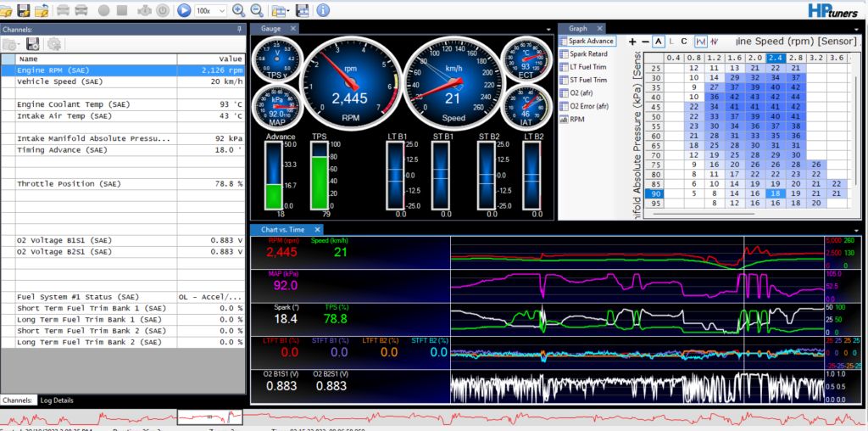Image resolution: width=868 pixels, height=431 pixels.
Task: Click the log overview timeline selection box
Action: click(209, 417)
